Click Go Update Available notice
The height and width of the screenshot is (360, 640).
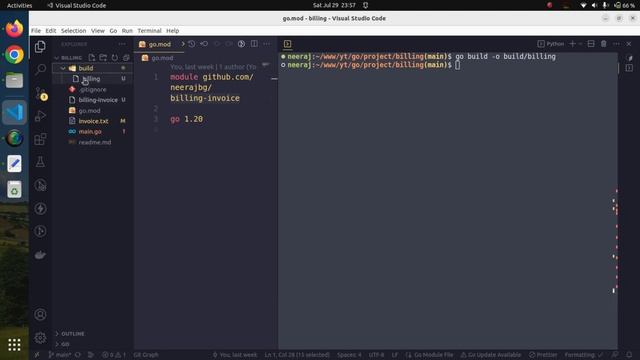click(491, 355)
